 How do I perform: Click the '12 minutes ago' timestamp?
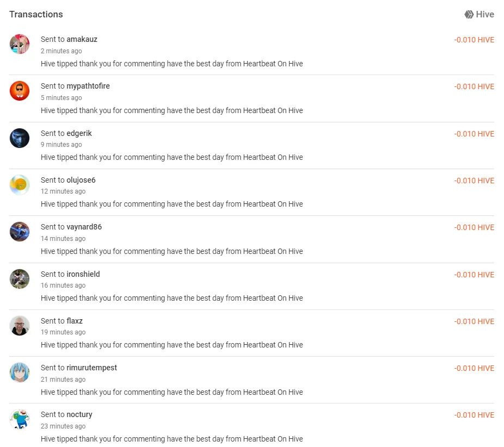tap(63, 191)
